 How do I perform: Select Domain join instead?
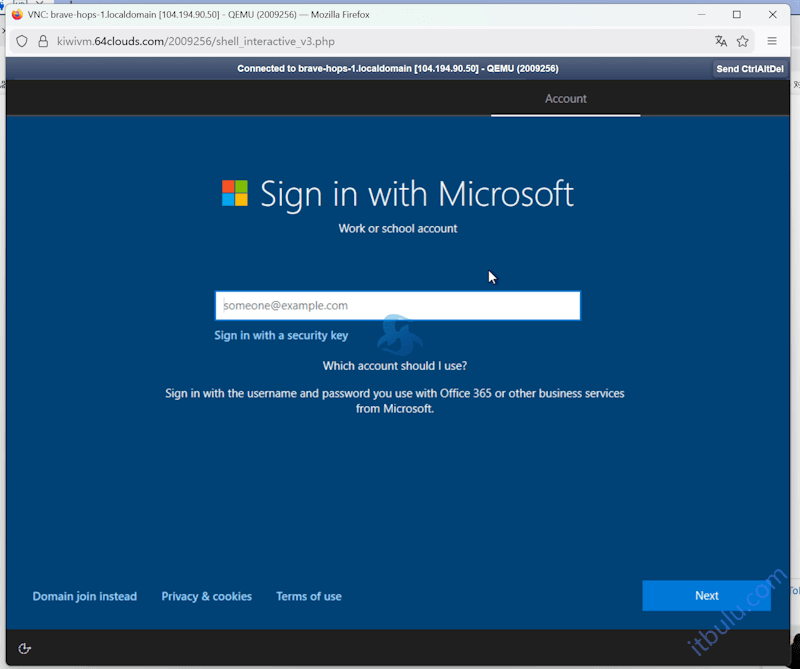(85, 596)
